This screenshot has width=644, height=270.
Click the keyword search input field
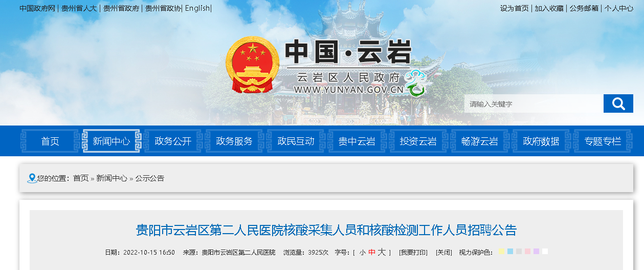(534, 103)
